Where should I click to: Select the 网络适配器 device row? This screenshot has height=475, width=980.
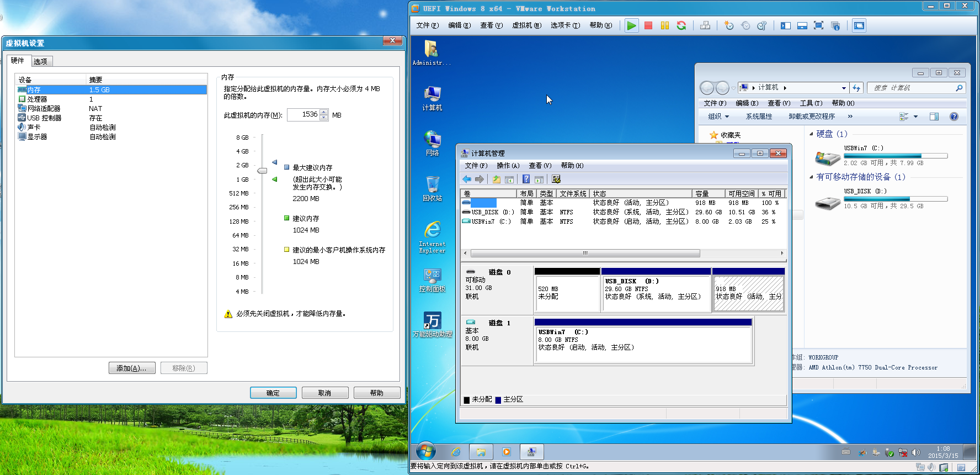coord(111,109)
